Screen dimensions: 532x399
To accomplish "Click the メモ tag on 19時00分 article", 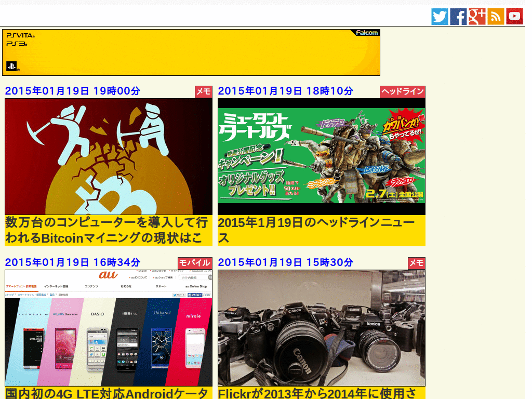I will tap(204, 91).
